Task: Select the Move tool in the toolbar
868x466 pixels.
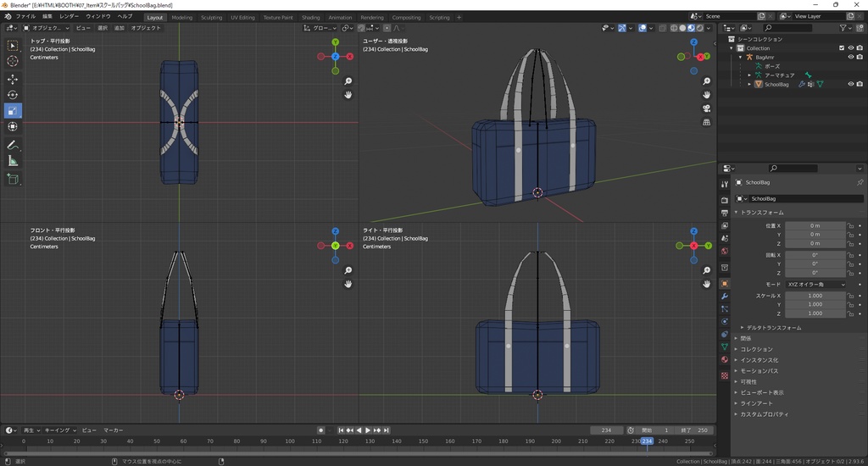Action: tap(13, 79)
